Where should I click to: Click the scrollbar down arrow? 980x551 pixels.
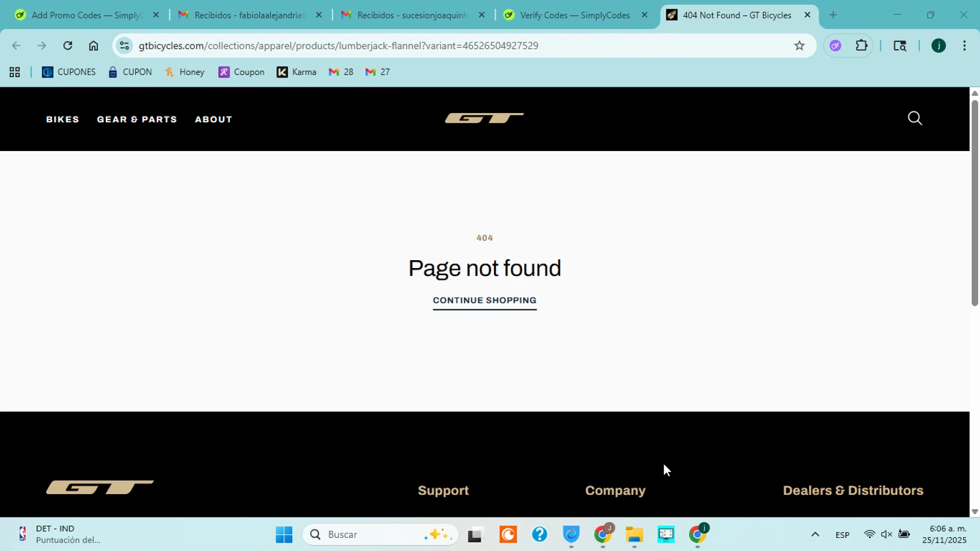pos(975,512)
